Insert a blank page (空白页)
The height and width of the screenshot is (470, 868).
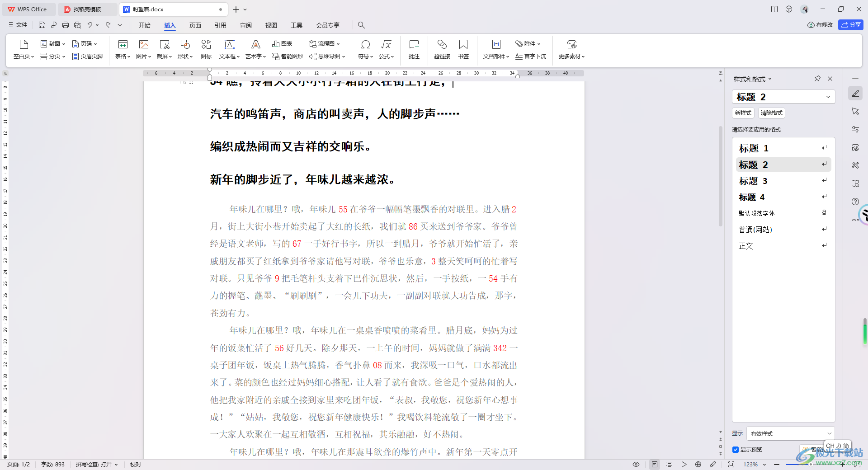[24, 49]
